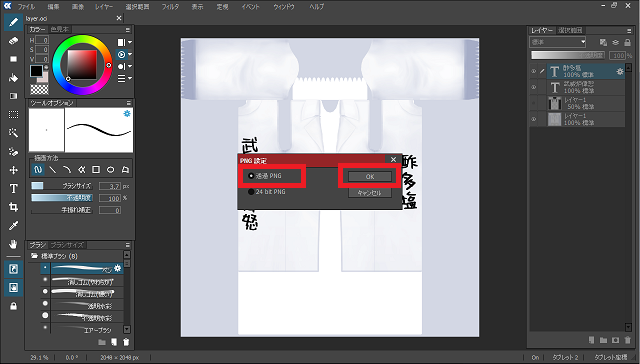Click the duplicate brush icon
This screenshot has height=364, width=640.
point(114,342)
